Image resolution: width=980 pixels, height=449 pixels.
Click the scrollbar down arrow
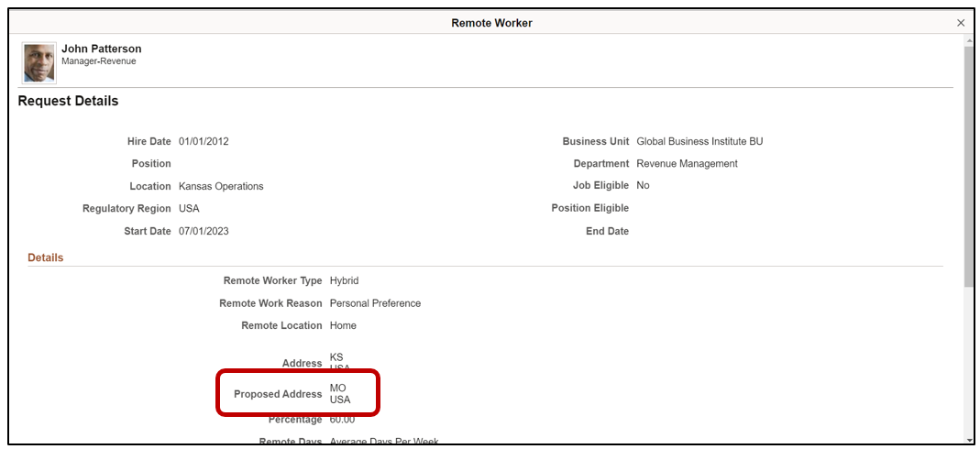(969, 439)
